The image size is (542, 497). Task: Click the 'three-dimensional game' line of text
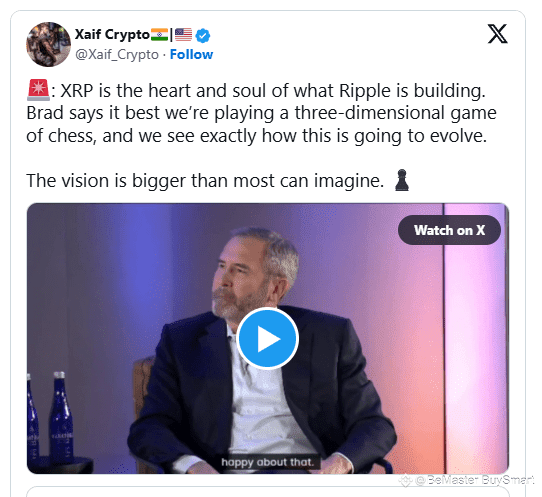(x=261, y=113)
